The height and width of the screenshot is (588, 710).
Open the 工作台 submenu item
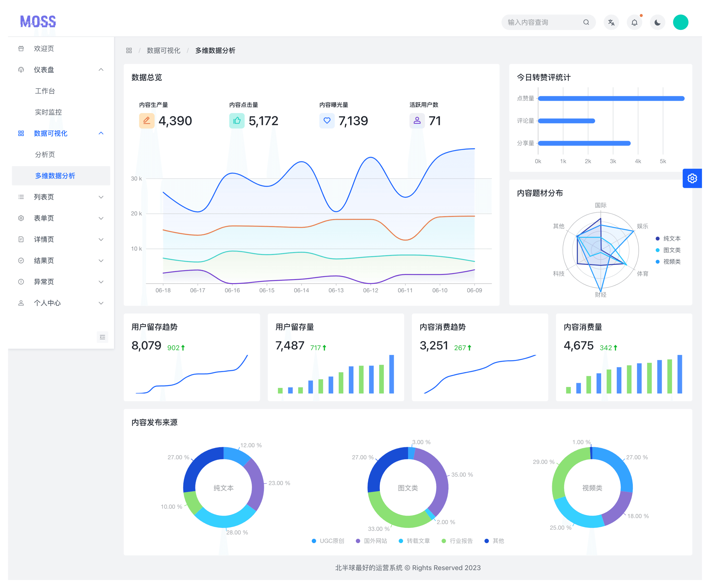click(x=61, y=91)
